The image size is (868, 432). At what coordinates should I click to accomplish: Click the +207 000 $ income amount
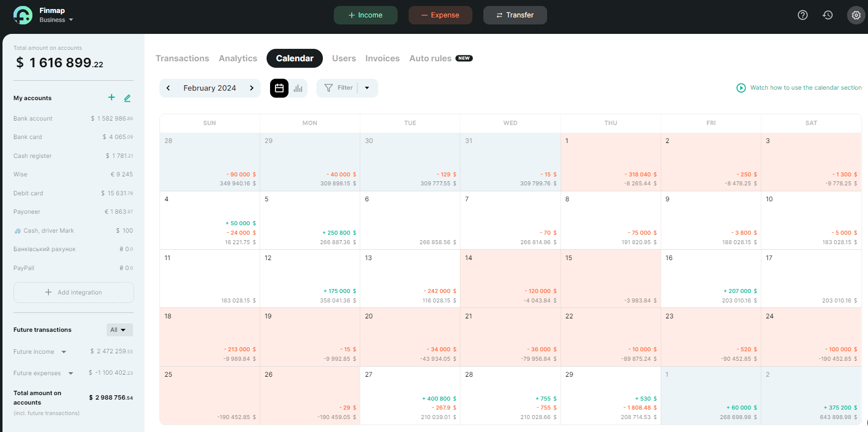740,291
